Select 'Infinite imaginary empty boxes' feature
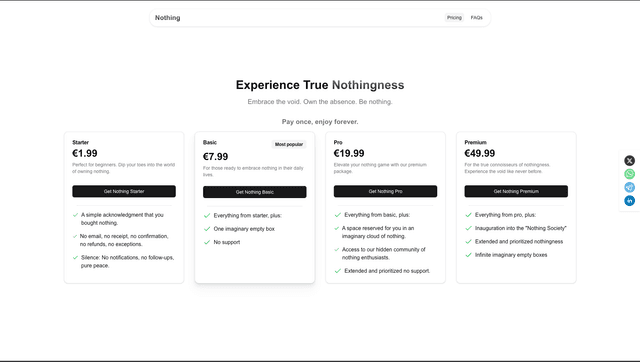 [x=511, y=255]
